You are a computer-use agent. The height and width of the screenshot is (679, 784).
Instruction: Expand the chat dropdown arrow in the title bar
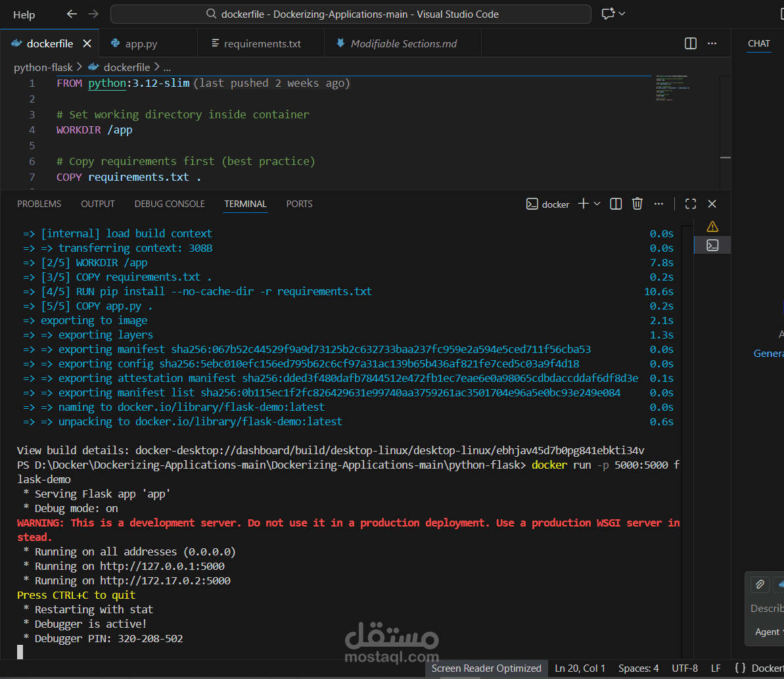tap(622, 14)
